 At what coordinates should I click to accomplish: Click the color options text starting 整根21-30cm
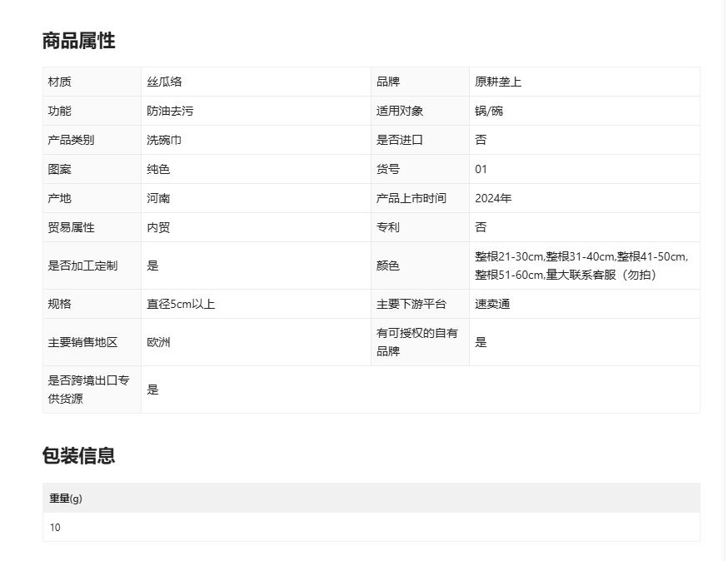tap(581, 266)
